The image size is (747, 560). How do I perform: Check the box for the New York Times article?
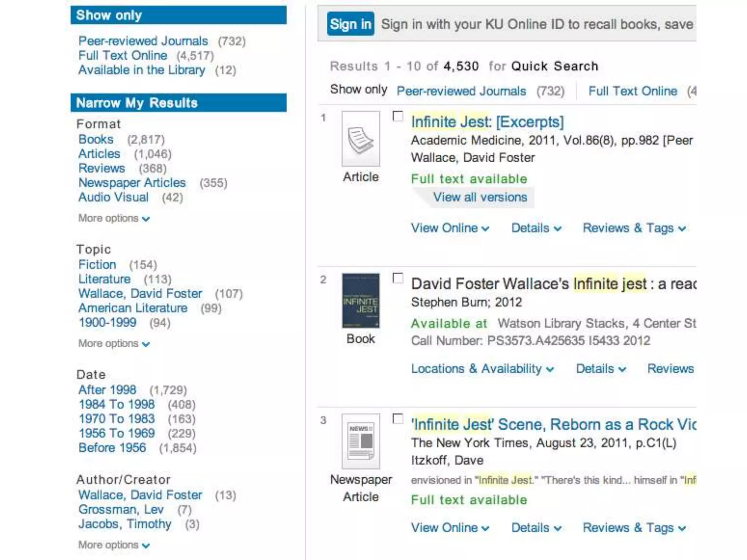click(x=398, y=419)
